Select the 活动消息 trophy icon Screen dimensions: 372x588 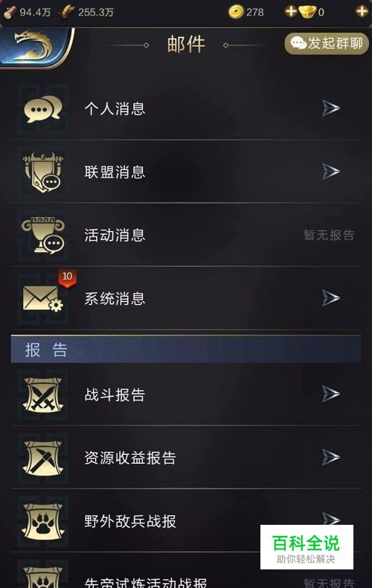[43, 235]
